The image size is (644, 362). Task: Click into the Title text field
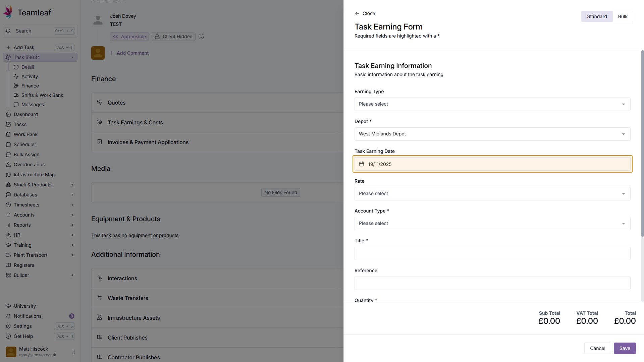point(492,253)
